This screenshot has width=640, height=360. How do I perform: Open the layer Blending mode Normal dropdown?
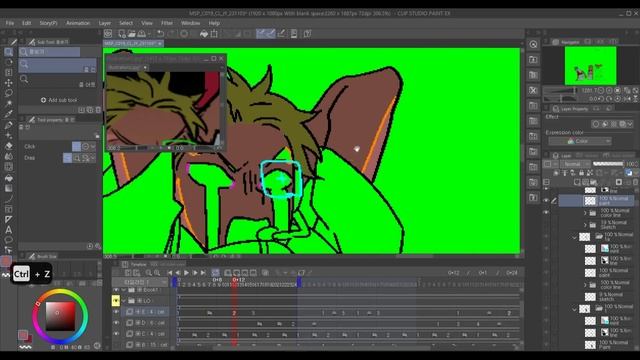(x=575, y=164)
